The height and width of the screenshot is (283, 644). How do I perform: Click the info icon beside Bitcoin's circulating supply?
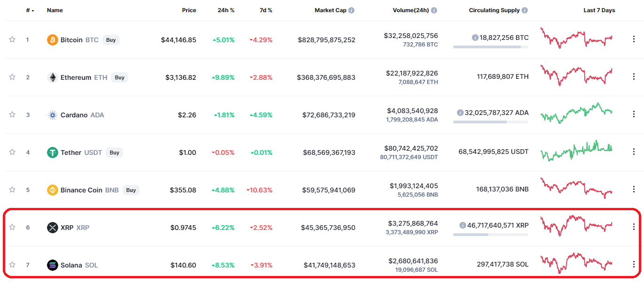475,38
